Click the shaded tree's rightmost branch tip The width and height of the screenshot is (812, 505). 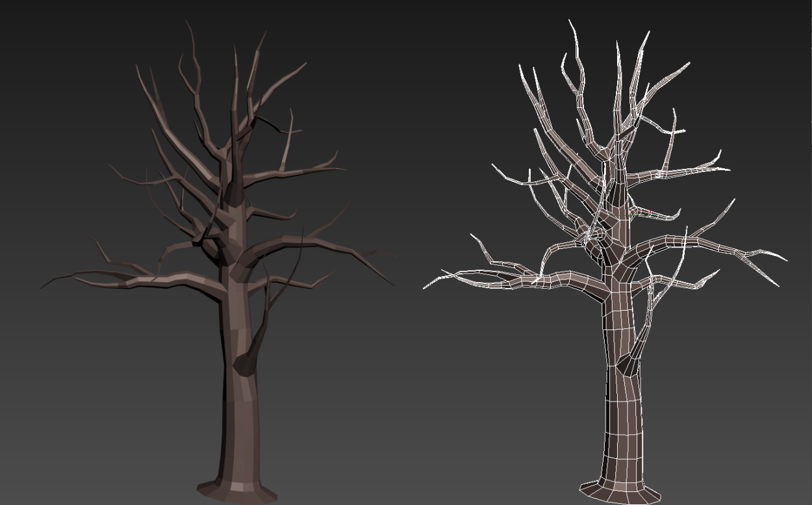[392, 284]
